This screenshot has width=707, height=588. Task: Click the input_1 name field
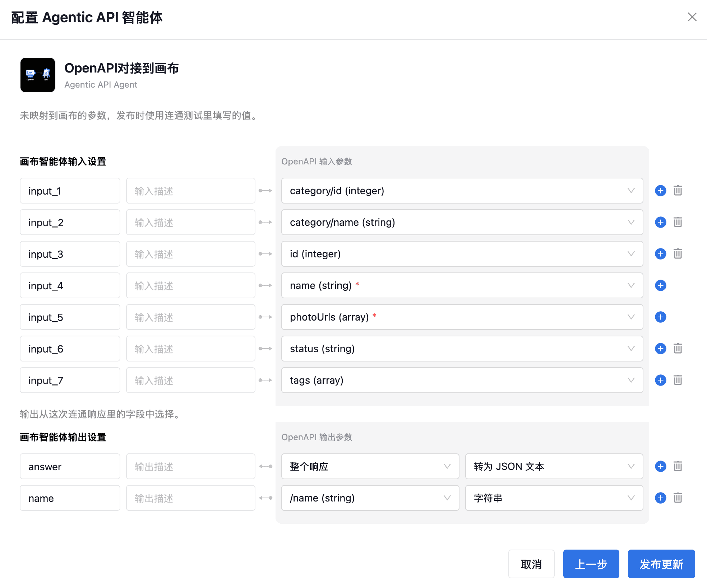[70, 191]
